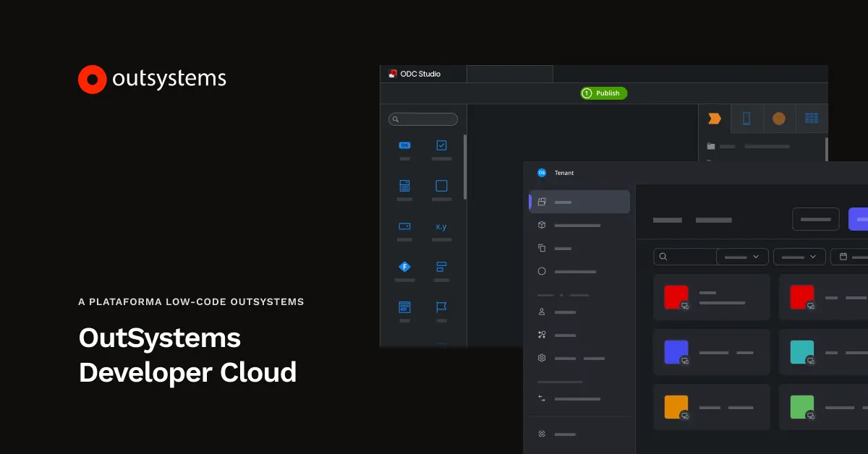
Task: Click the green Publish button
Action: tap(603, 93)
